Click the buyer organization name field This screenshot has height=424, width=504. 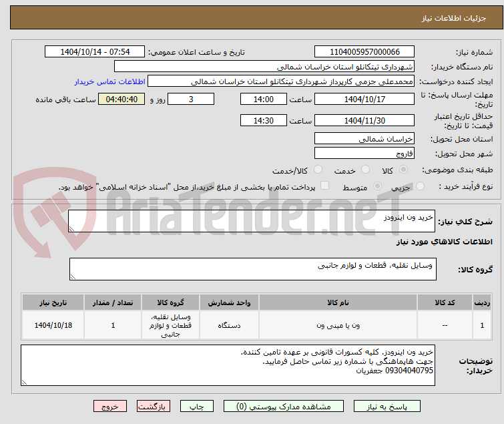coord(264,67)
